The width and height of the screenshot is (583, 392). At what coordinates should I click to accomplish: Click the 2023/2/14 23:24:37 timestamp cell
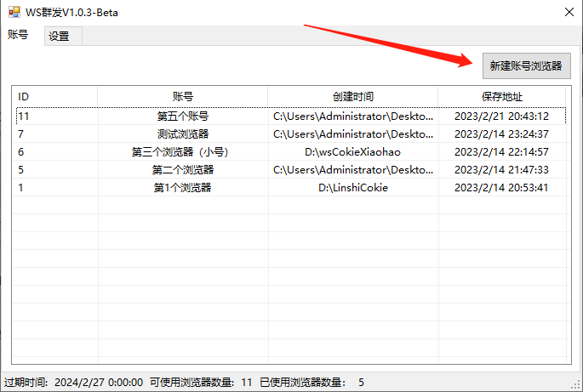501,134
